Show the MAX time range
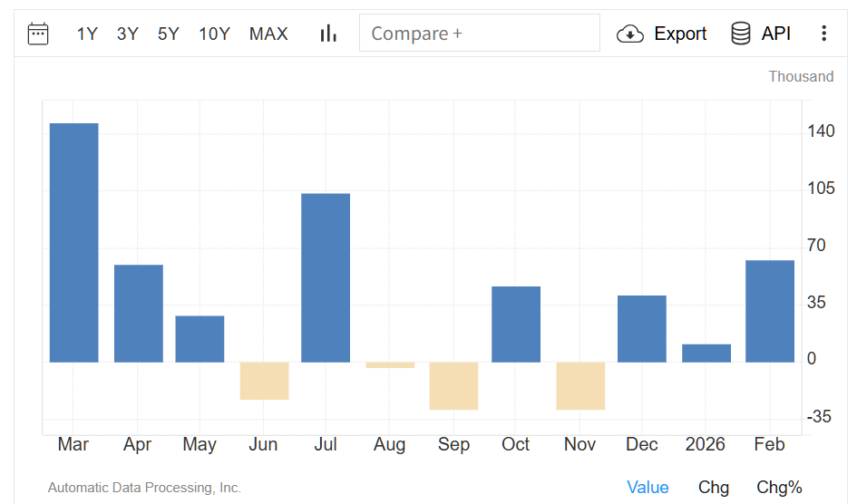 click(268, 34)
